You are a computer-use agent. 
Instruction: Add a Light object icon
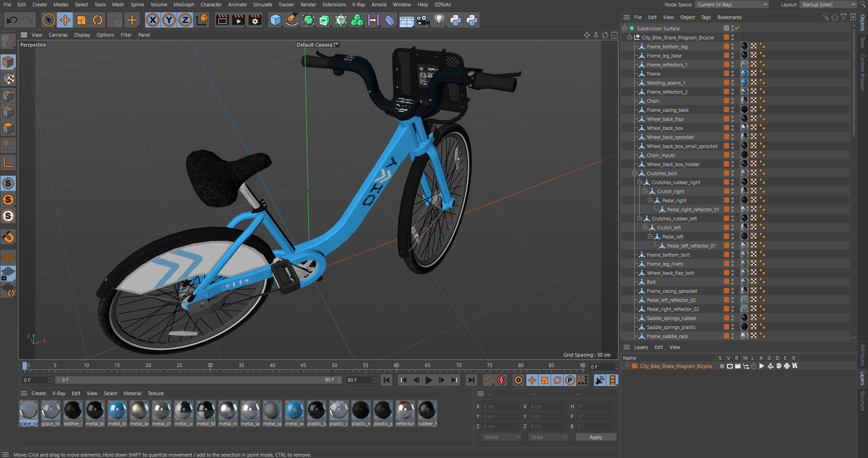[x=439, y=20]
